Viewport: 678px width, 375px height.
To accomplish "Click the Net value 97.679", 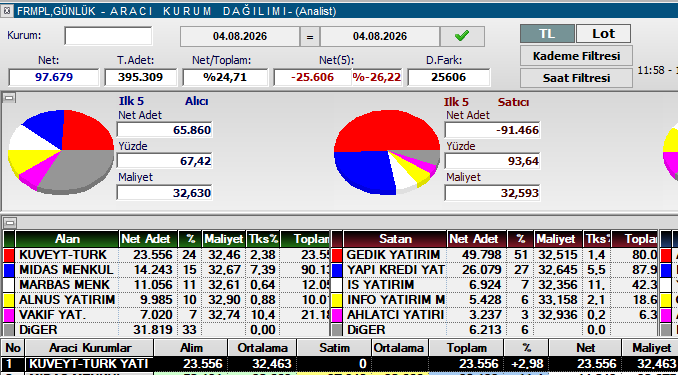I will 54,77.
